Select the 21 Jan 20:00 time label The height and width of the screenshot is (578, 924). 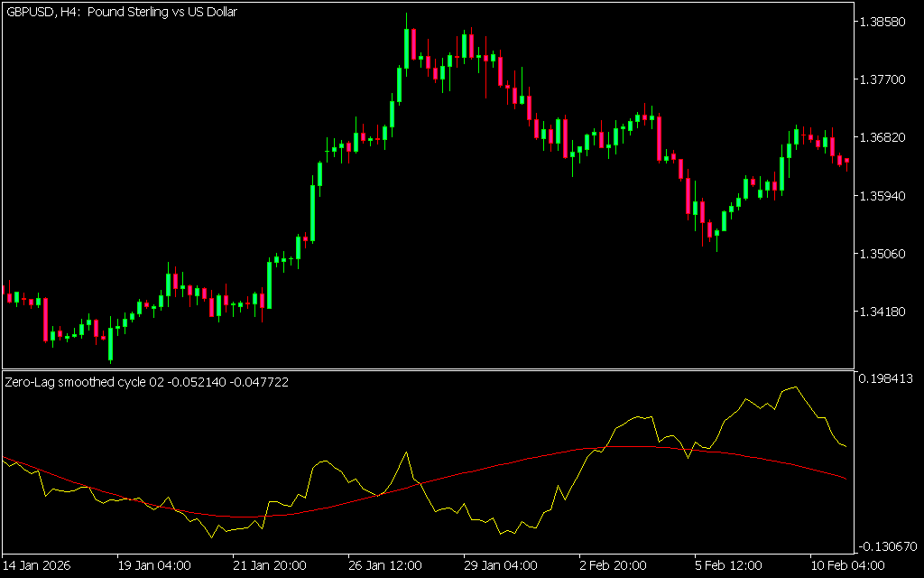pyautogui.click(x=270, y=566)
